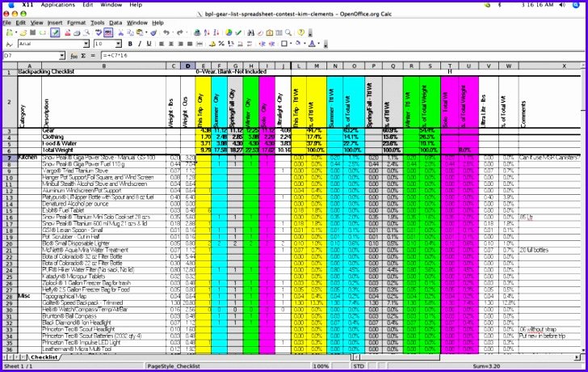588x372 pixels.
Task: Click the Redo arrow icon
Action: [180, 32]
